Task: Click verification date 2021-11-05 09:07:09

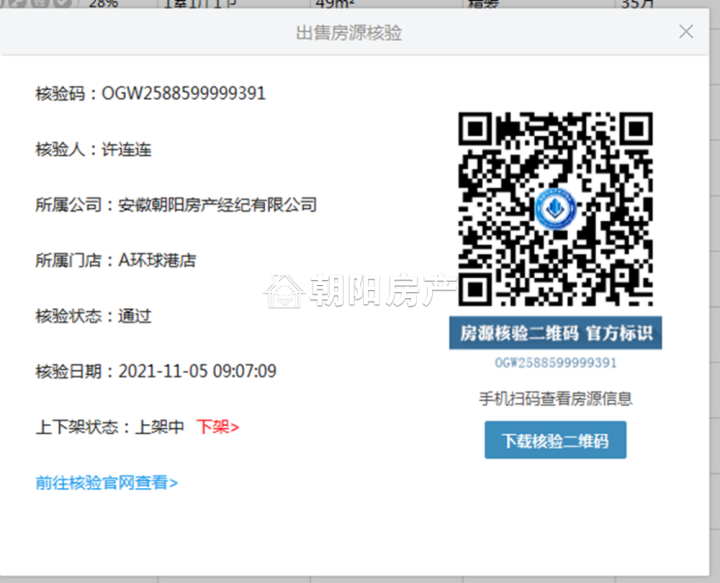Action: click(x=197, y=371)
